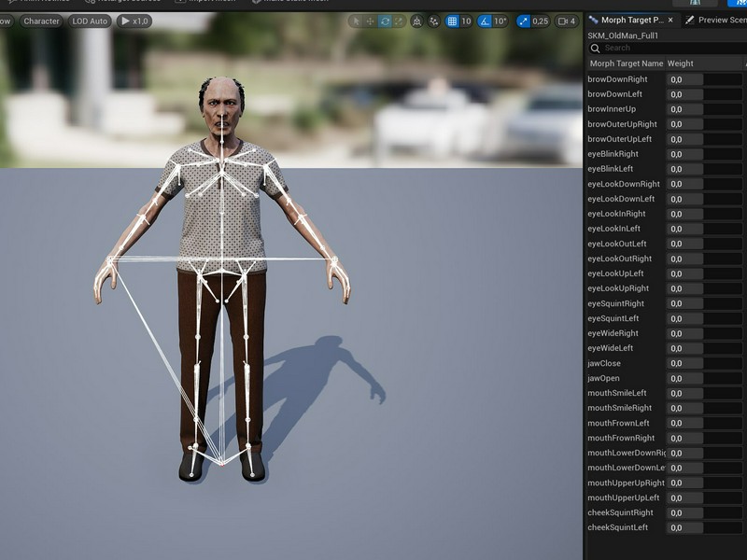This screenshot has width=747, height=560.
Task: Sort by Morph Target Name column
Action: coord(626,63)
